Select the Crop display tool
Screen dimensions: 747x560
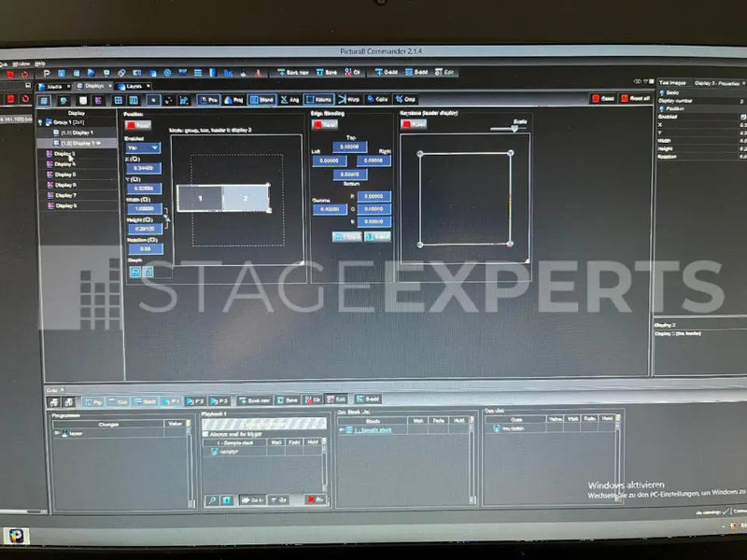[405, 100]
